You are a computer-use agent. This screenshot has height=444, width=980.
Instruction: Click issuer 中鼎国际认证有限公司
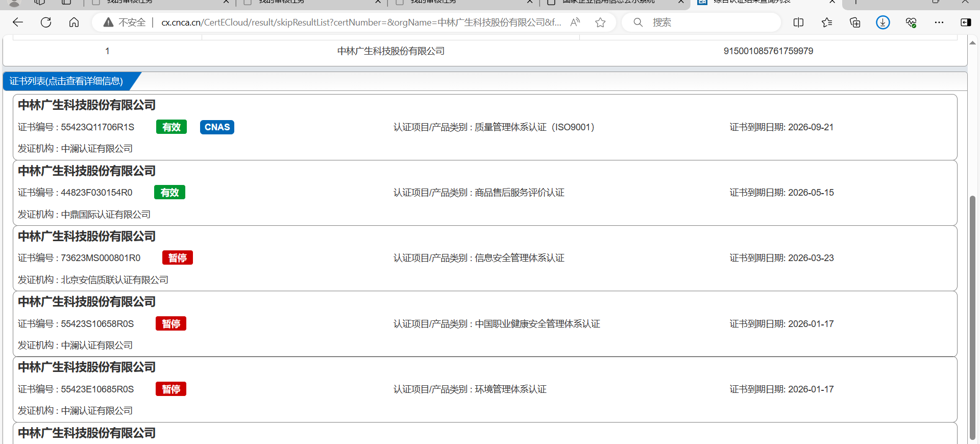(106, 215)
